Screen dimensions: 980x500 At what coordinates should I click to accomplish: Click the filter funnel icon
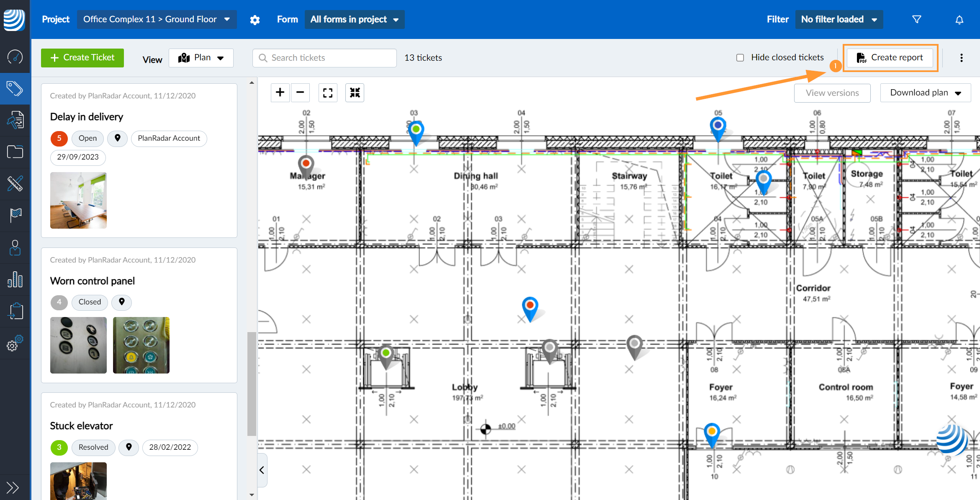point(916,19)
